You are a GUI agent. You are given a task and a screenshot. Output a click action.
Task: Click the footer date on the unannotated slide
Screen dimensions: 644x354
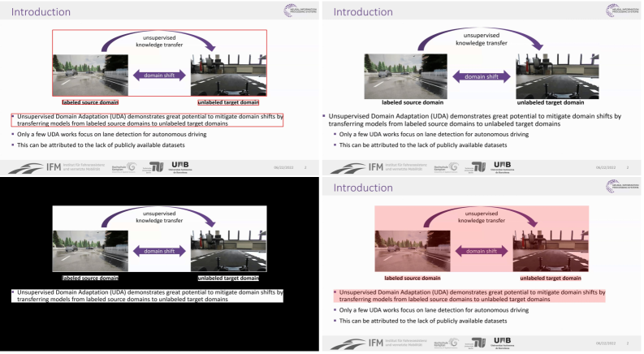pyautogui.click(x=605, y=167)
